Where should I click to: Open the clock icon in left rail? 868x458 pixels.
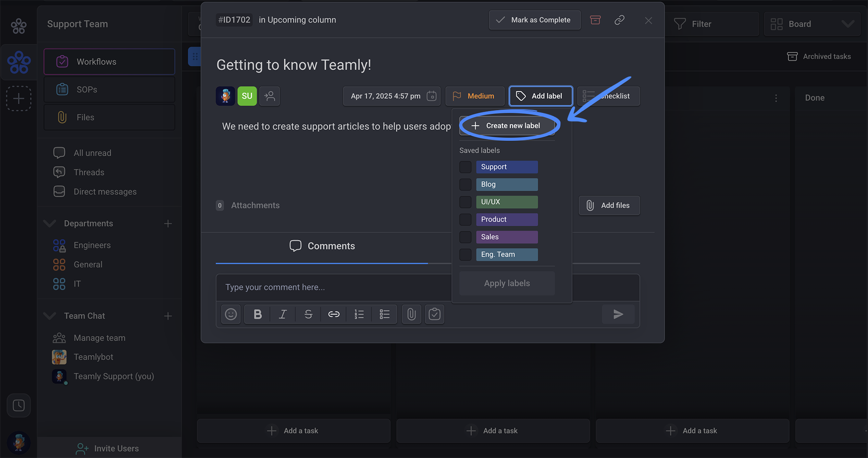pyautogui.click(x=19, y=405)
